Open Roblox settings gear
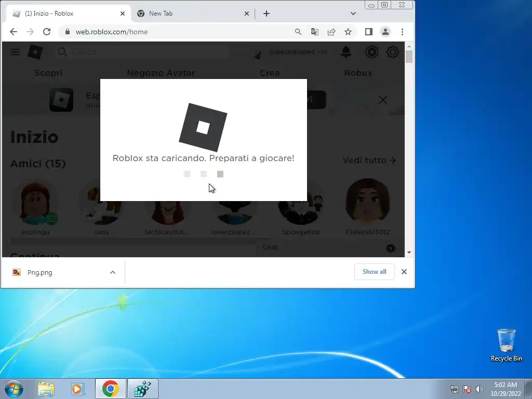The height and width of the screenshot is (399, 532). 393,52
